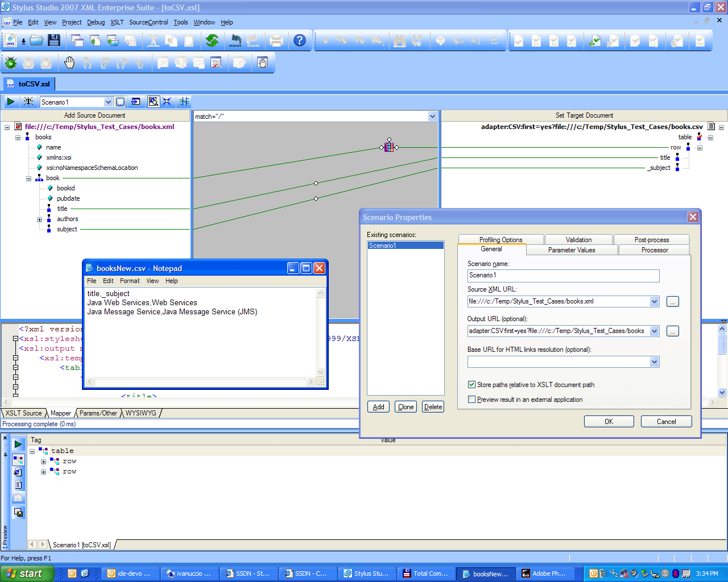The height and width of the screenshot is (582, 728).
Task: Click the save preview result icon
Action: coord(18,513)
